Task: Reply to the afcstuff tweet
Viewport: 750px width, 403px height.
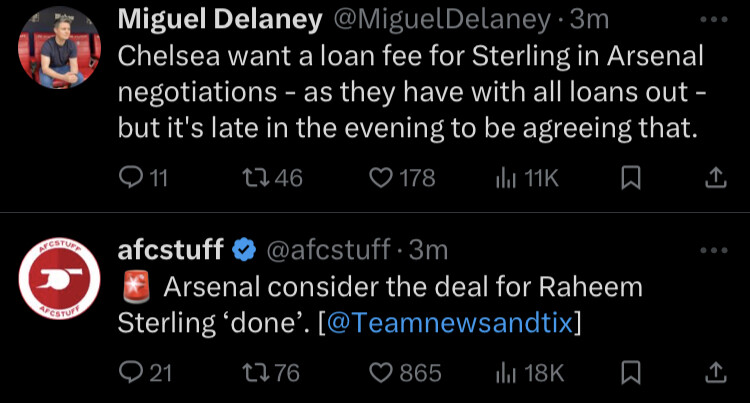Action: pos(145,372)
